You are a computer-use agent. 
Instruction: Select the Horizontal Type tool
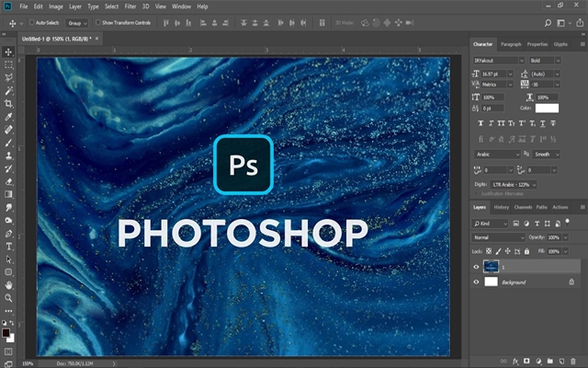[x=8, y=247]
